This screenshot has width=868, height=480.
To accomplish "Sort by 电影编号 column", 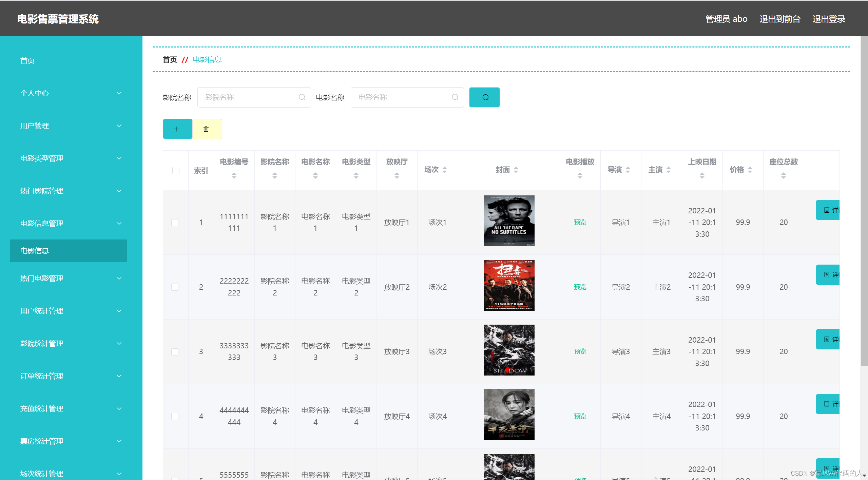I will point(234,175).
